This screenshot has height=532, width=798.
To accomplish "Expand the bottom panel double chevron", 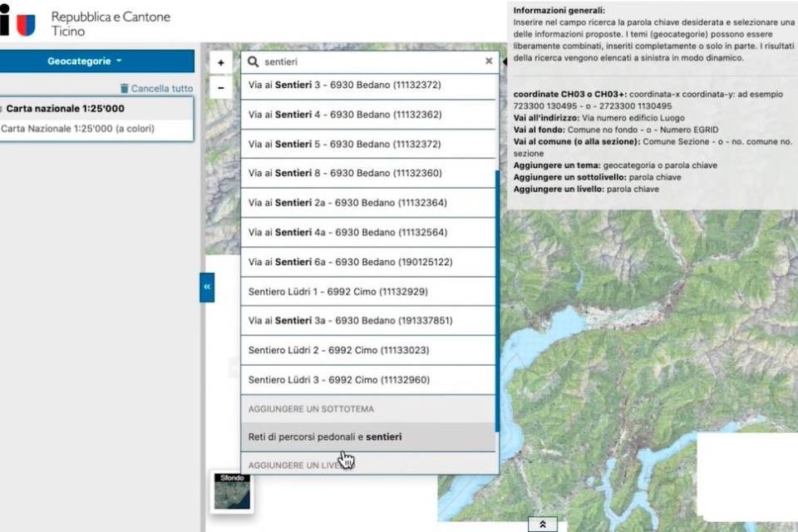I will click(x=542, y=525).
